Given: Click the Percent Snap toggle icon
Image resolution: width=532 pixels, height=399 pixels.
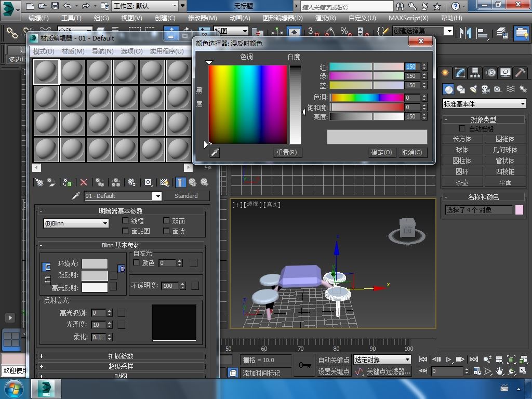Looking at the screenshot, I should point(346,32).
